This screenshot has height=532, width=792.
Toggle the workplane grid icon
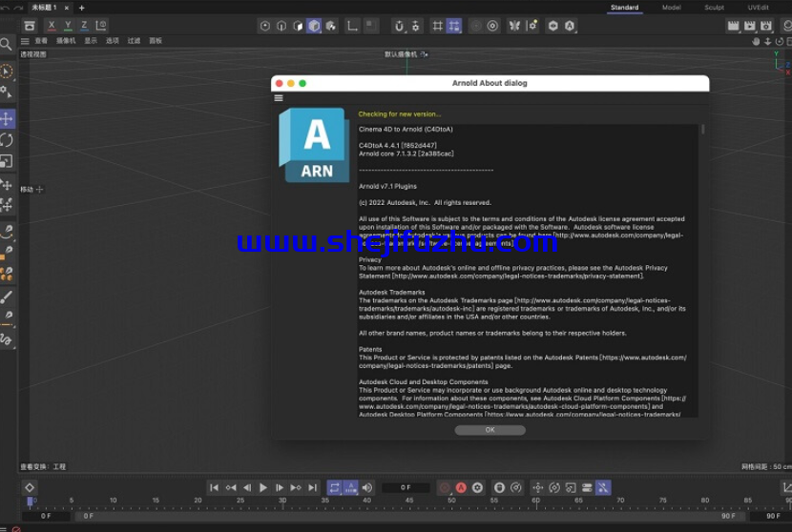click(437, 26)
